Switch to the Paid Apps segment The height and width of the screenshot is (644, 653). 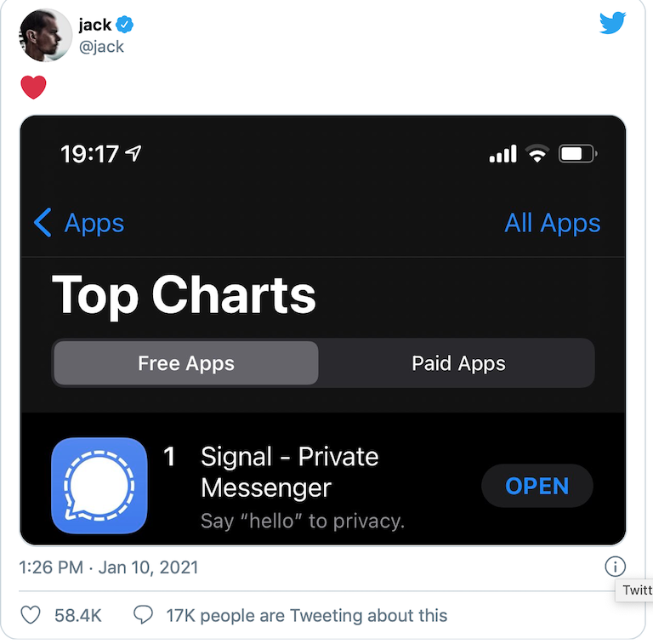tap(458, 363)
